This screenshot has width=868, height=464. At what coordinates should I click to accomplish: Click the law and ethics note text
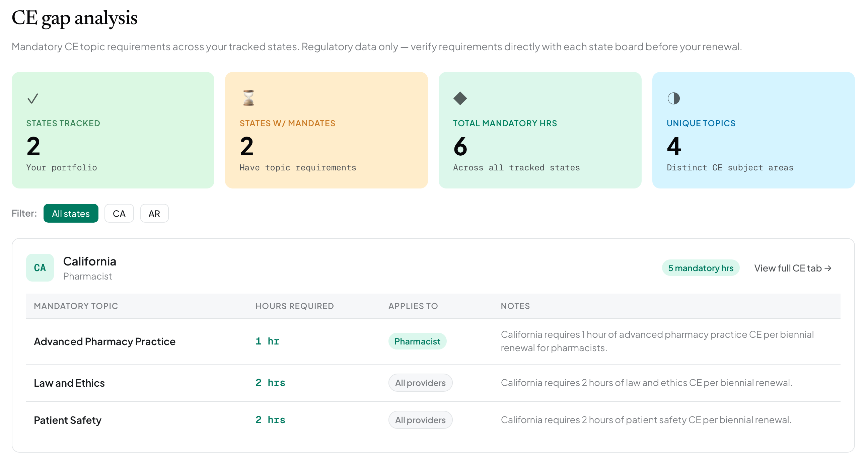pyautogui.click(x=646, y=383)
